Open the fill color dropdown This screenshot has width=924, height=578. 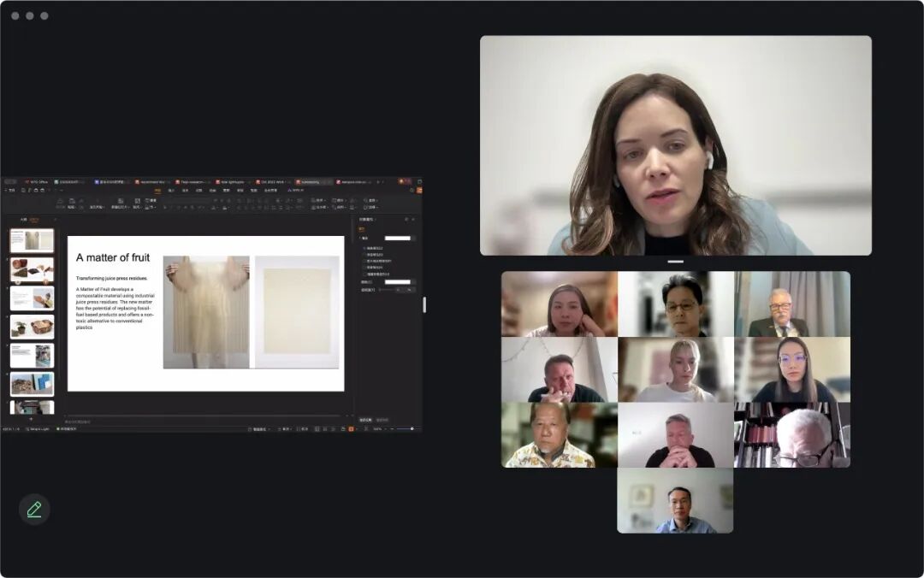[x=414, y=281]
